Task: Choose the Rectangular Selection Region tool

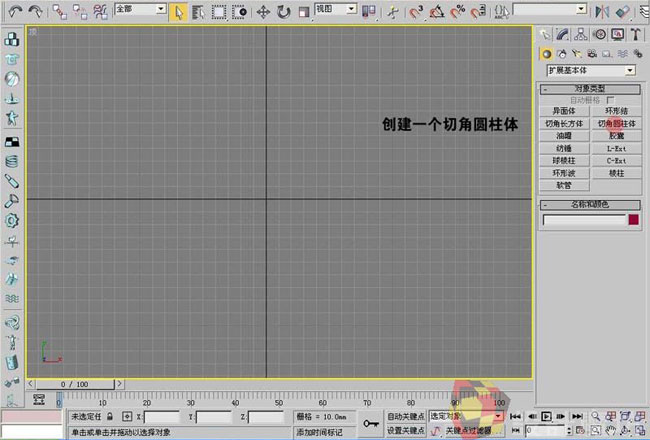Action: [219, 12]
